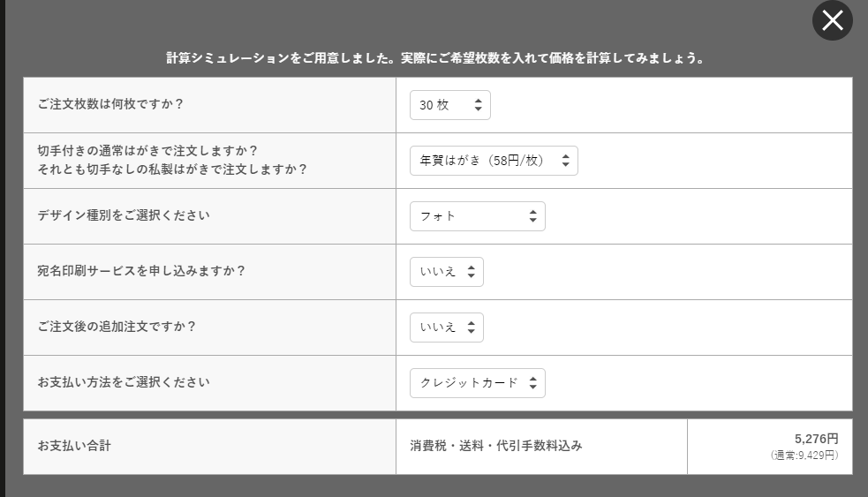
Task: Click the お支払い方法をご選択ください label
Action: [124, 382]
